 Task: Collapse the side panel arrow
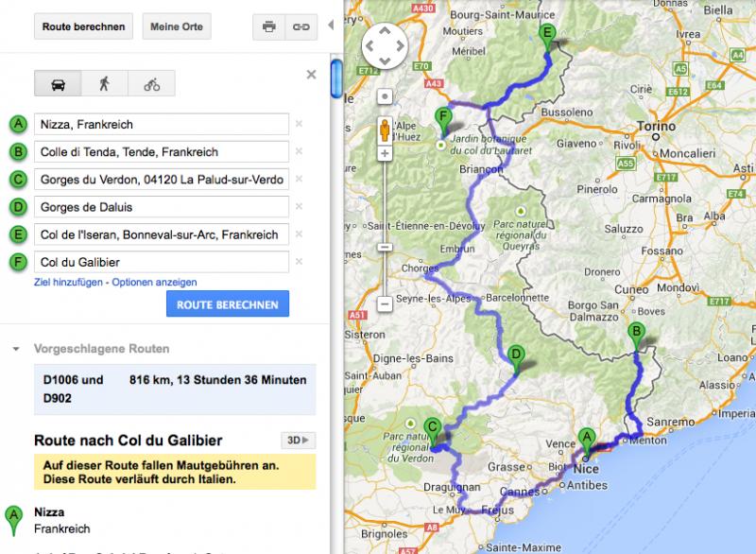(331, 26)
